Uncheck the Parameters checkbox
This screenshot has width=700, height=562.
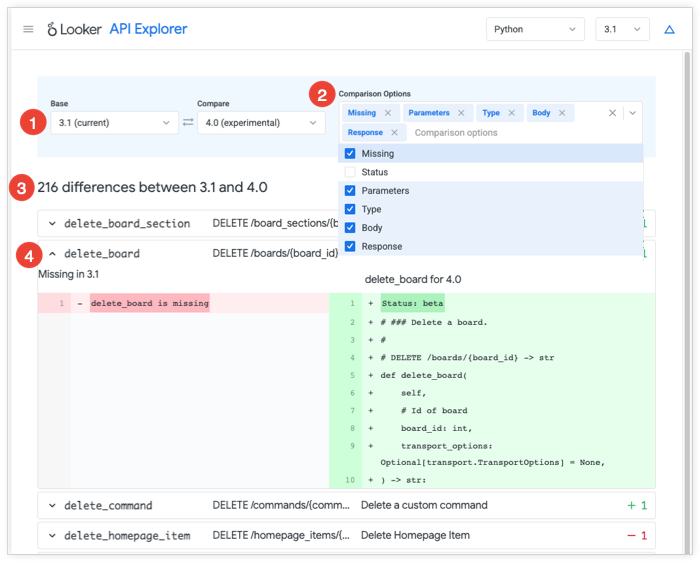click(x=350, y=191)
